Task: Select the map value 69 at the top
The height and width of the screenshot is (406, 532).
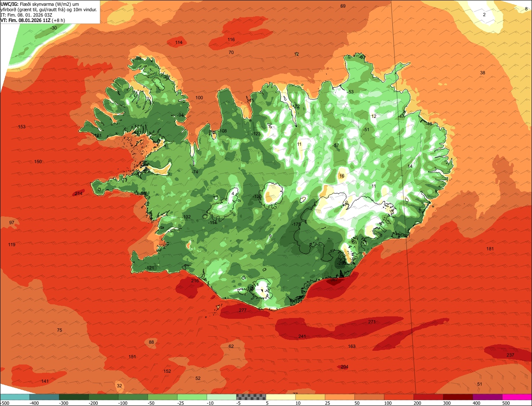Action: (x=343, y=6)
